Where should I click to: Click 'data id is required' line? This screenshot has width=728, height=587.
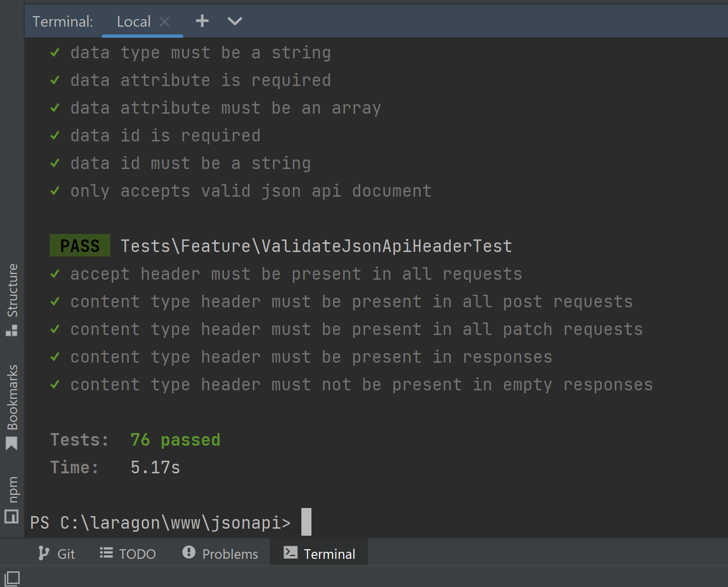pos(165,136)
